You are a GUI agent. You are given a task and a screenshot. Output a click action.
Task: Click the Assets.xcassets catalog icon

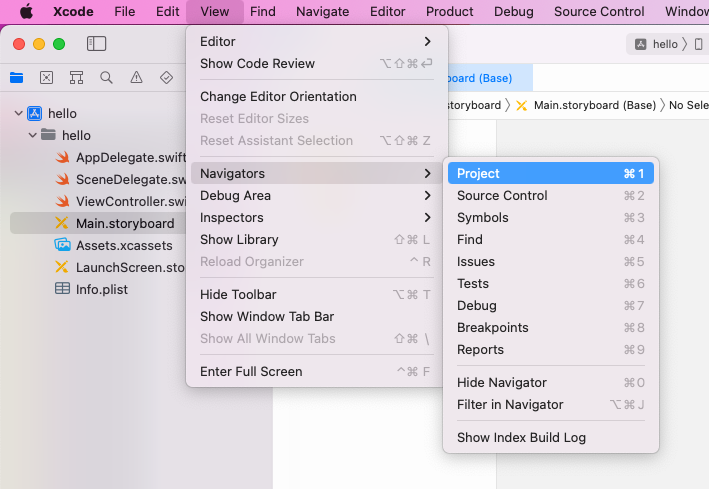click(62, 245)
